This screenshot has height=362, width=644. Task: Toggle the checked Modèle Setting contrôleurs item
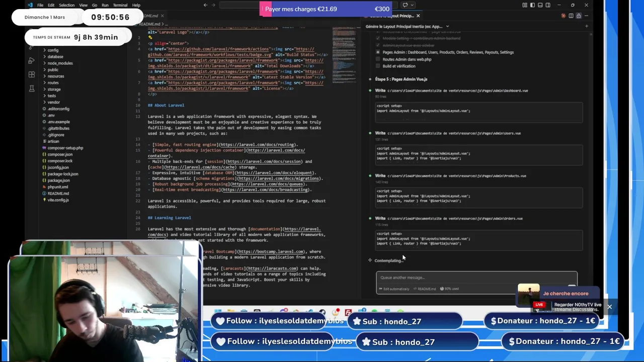(x=378, y=38)
